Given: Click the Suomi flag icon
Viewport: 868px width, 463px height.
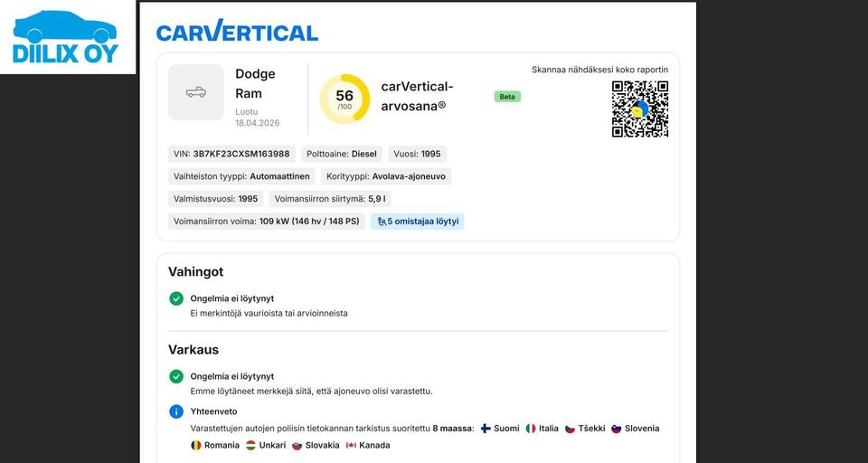Looking at the screenshot, I should click(486, 429).
